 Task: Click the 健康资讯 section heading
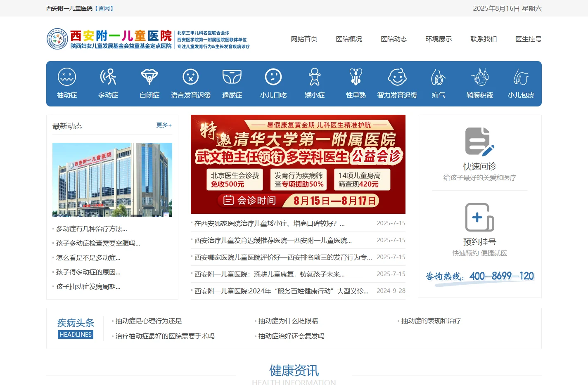[294, 370]
